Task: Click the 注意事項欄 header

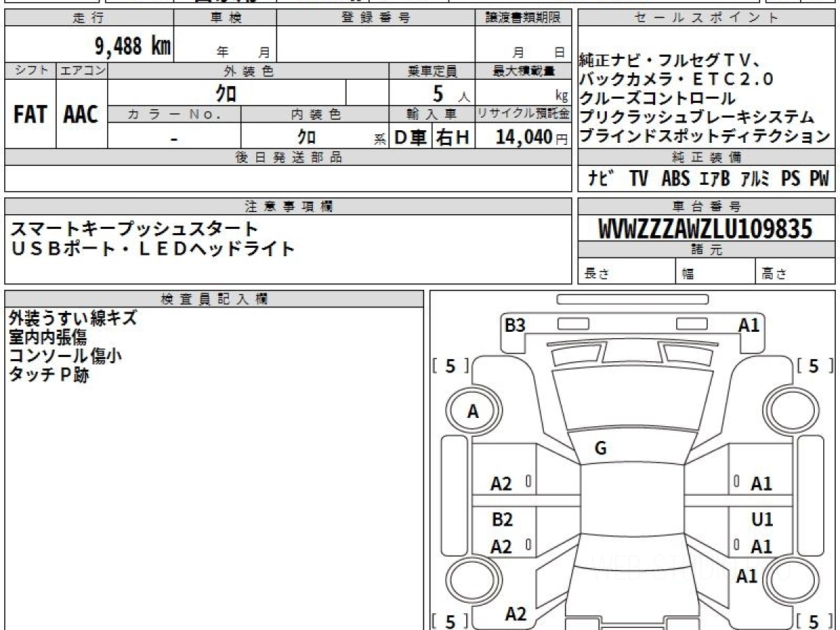Action: point(288,206)
